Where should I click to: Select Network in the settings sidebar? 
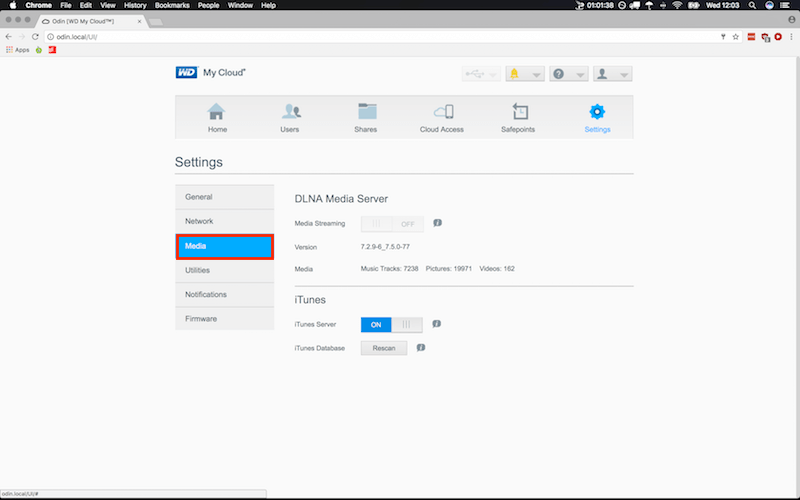click(x=224, y=221)
